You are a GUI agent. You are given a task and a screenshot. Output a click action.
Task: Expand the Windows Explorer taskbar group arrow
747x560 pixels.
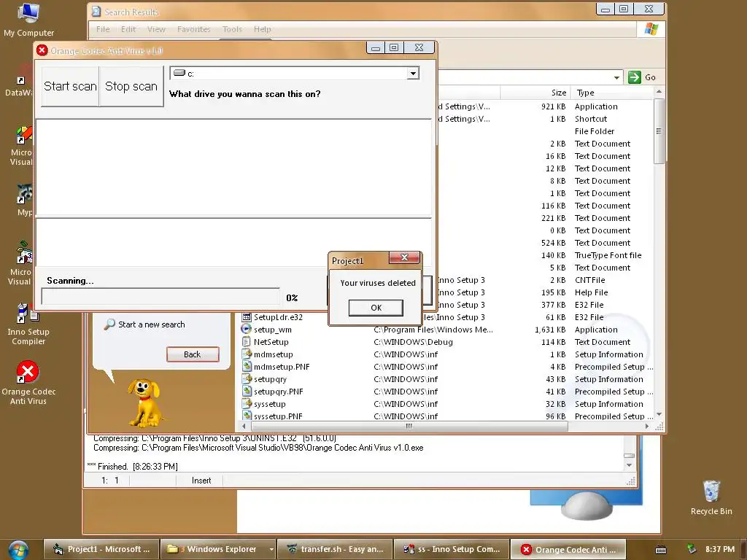271,549
